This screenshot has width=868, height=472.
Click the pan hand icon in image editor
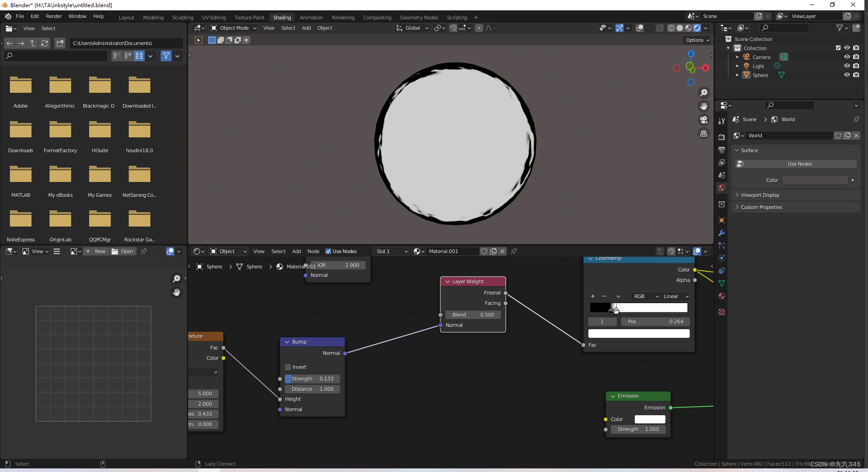176,292
